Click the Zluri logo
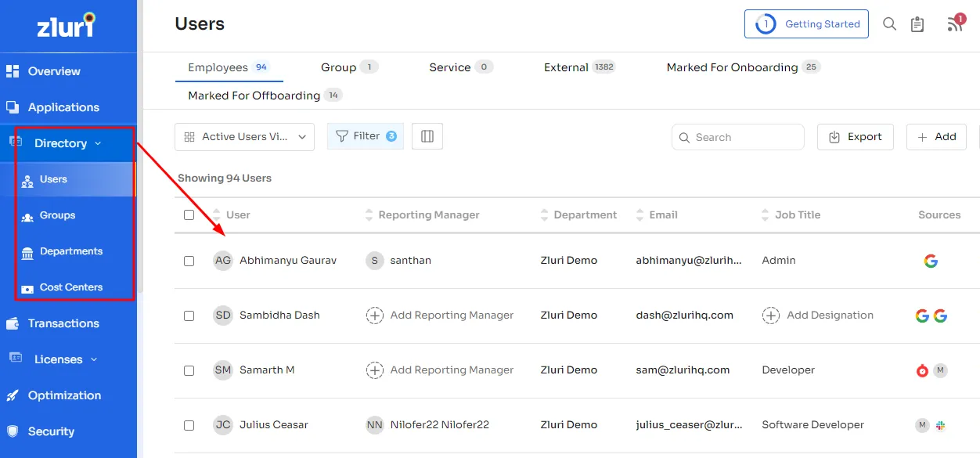The image size is (980, 458). (x=67, y=25)
